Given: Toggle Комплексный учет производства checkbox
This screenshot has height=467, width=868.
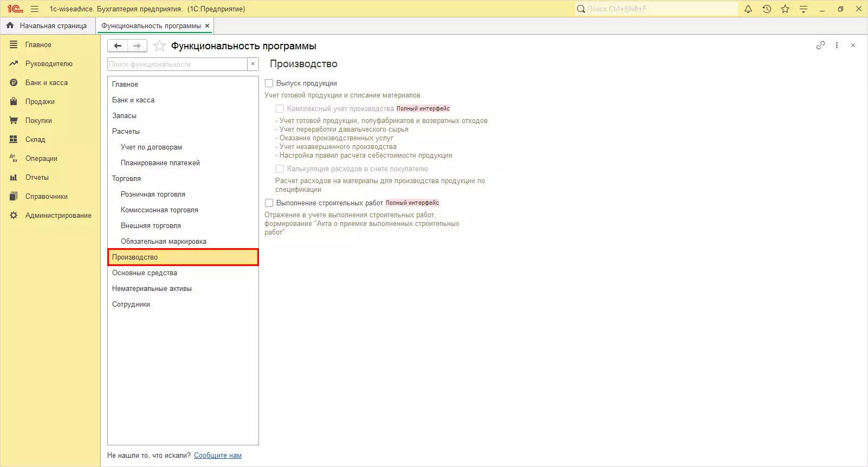Looking at the screenshot, I should pos(280,108).
